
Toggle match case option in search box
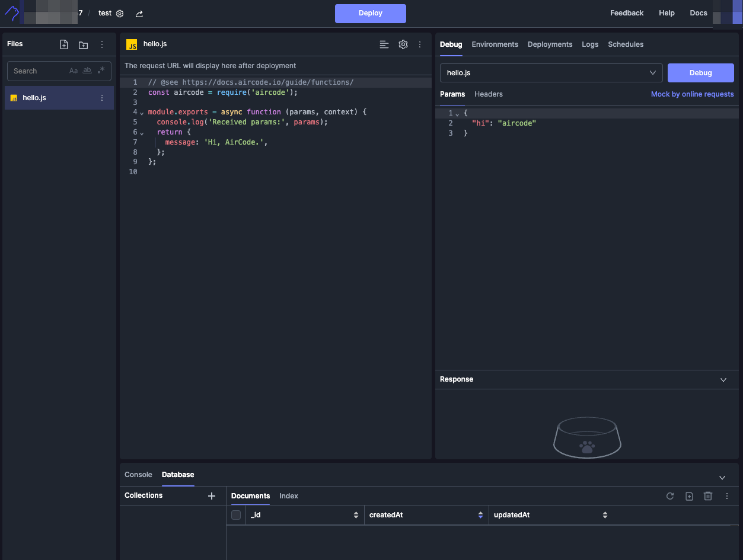click(x=74, y=71)
